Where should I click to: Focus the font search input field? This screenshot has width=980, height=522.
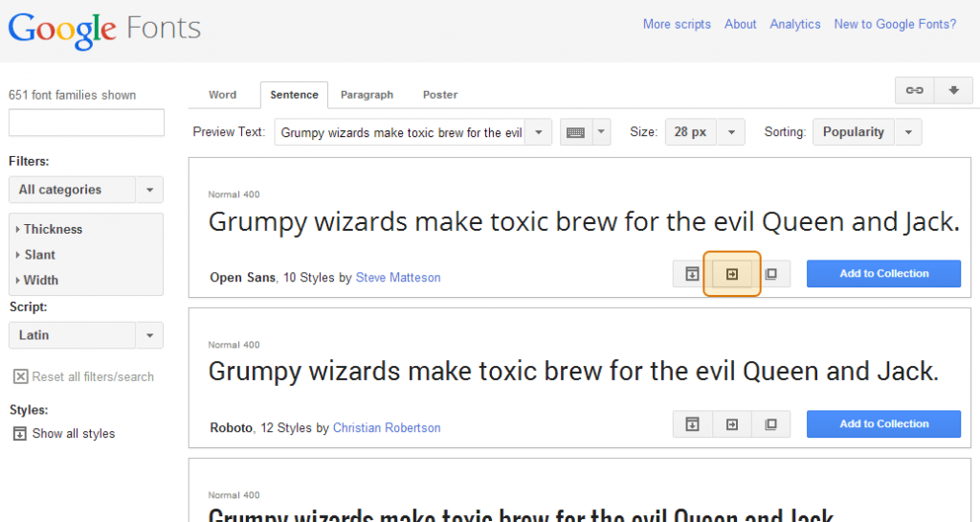coord(86,123)
